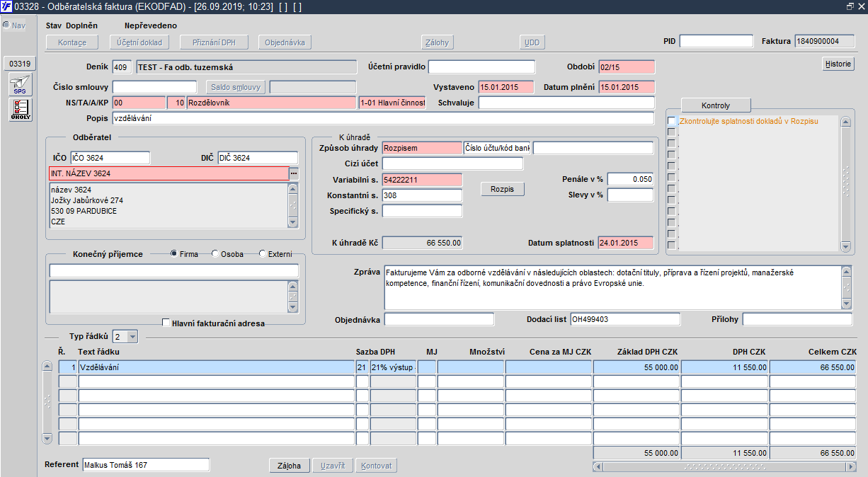Select the Osoba radio button
The height and width of the screenshot is (477, 868).
215,254
